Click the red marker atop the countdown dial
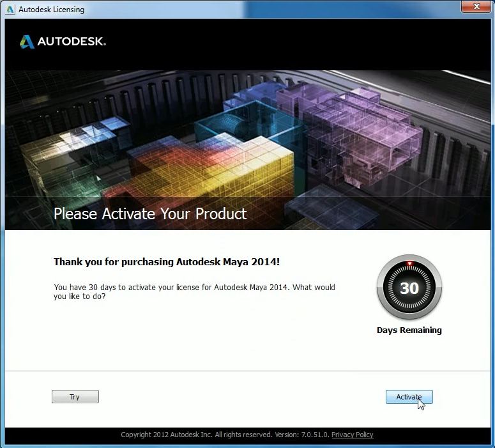This screenshot has width=495, height=448. click(409, 263)
